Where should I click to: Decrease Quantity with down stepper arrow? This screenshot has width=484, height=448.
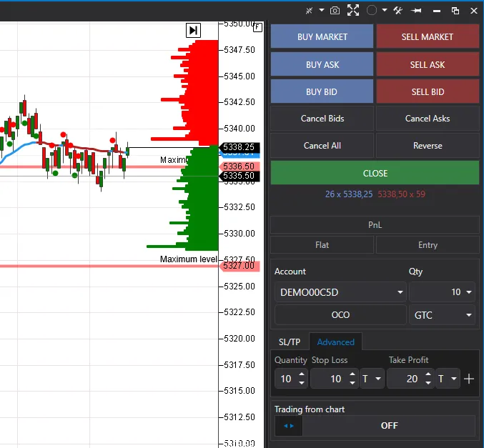302,383
